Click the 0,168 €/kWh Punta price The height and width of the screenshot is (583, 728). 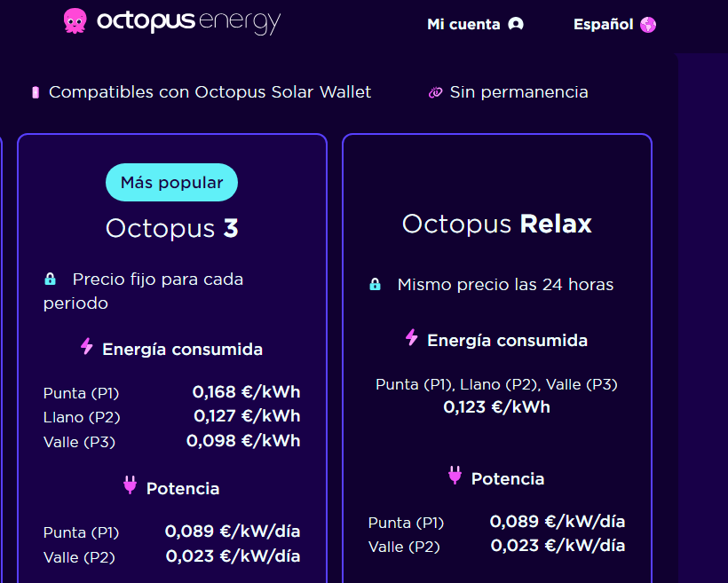pos(246,392)
